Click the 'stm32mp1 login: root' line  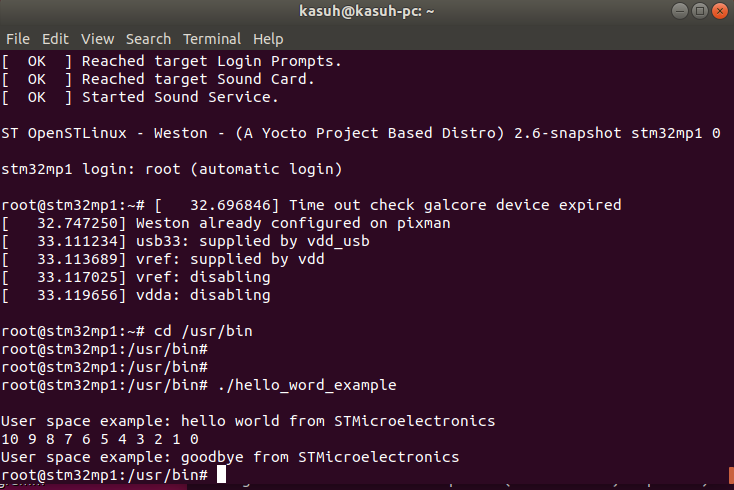[172, 169]
